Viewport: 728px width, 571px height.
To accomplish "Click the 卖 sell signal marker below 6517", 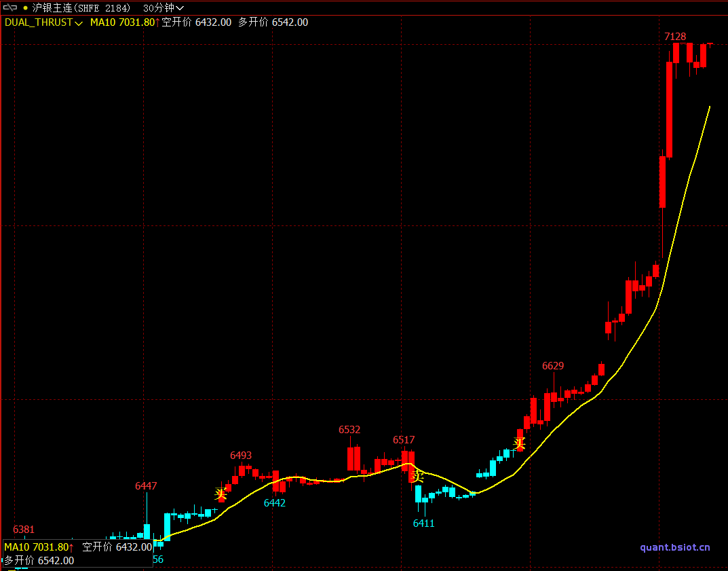I will 417,476.
